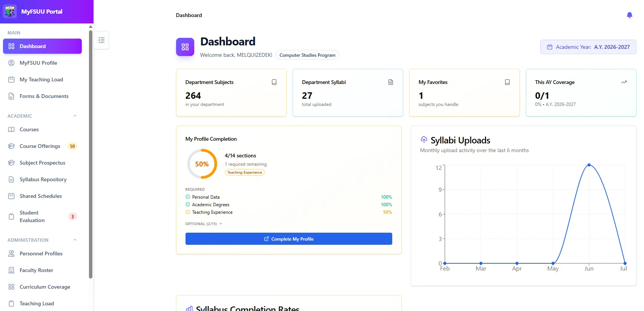
Task: Click the Personnel Profiles people icon
Action: 11,253
